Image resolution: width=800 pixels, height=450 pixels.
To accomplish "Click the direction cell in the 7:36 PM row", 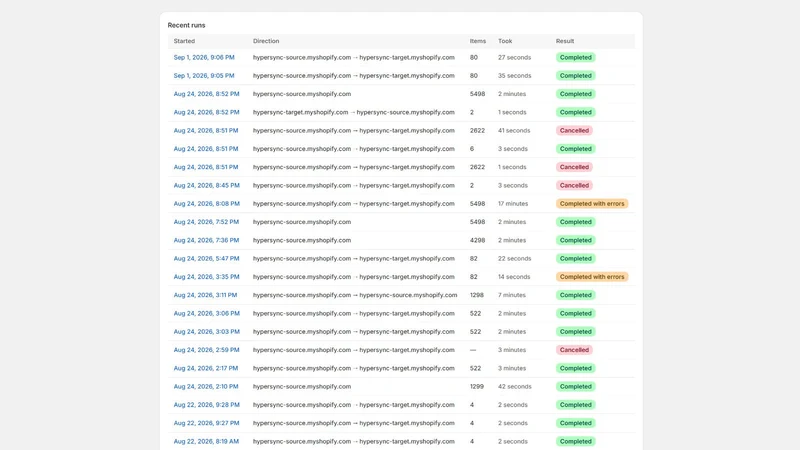I will 302,240.
